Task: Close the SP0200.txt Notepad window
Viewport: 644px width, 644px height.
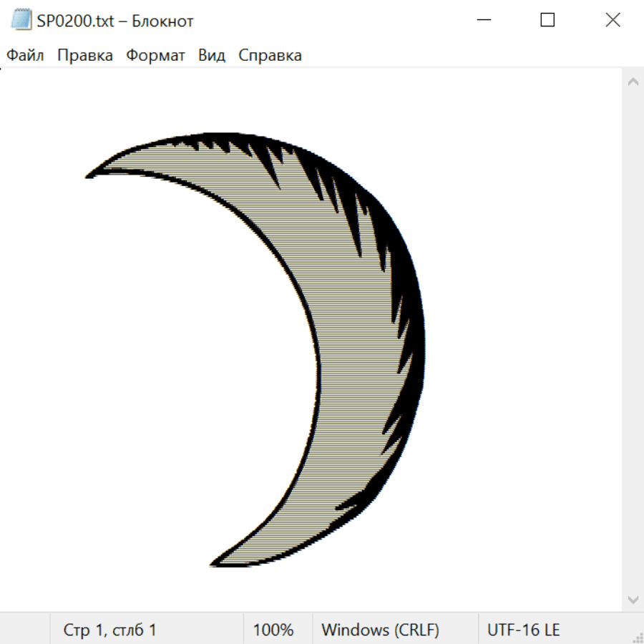Action: 613,21
